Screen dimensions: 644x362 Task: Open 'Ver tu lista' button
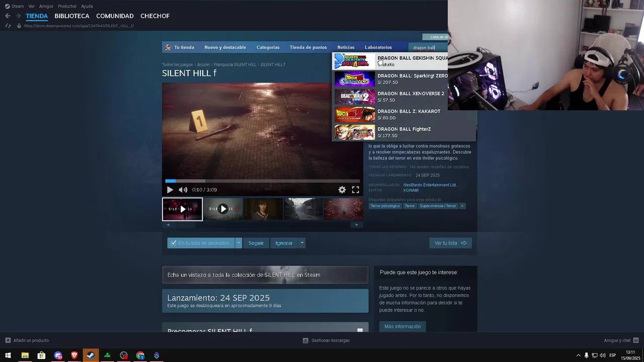tap(450, 243)
